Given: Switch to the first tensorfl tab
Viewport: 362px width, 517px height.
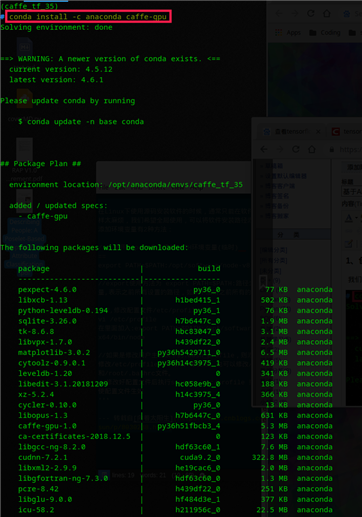Looking at the screenshot, I should 290,132.
